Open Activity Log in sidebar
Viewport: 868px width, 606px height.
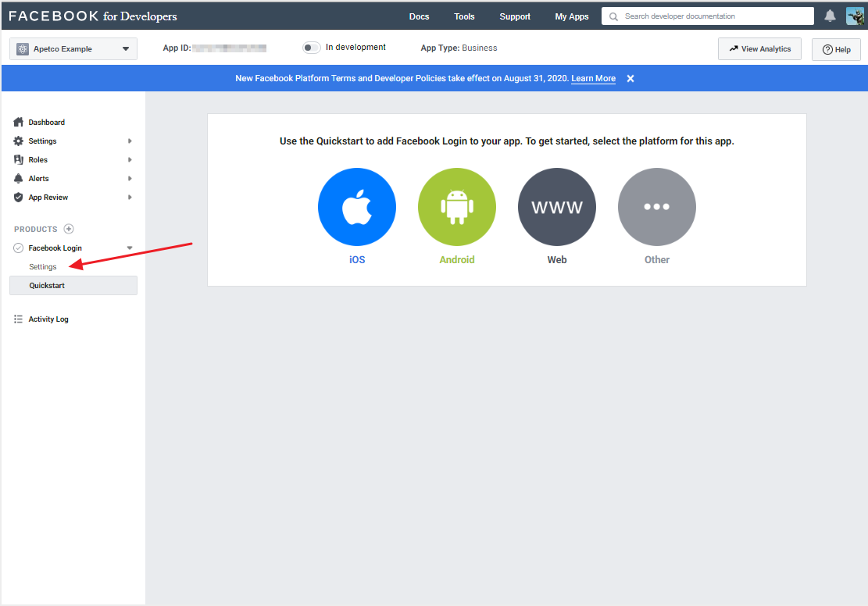pos(48,319)
